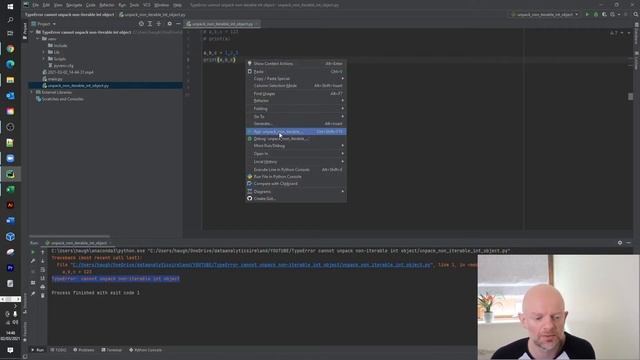Open Project panel settings gear

[169, 24]
